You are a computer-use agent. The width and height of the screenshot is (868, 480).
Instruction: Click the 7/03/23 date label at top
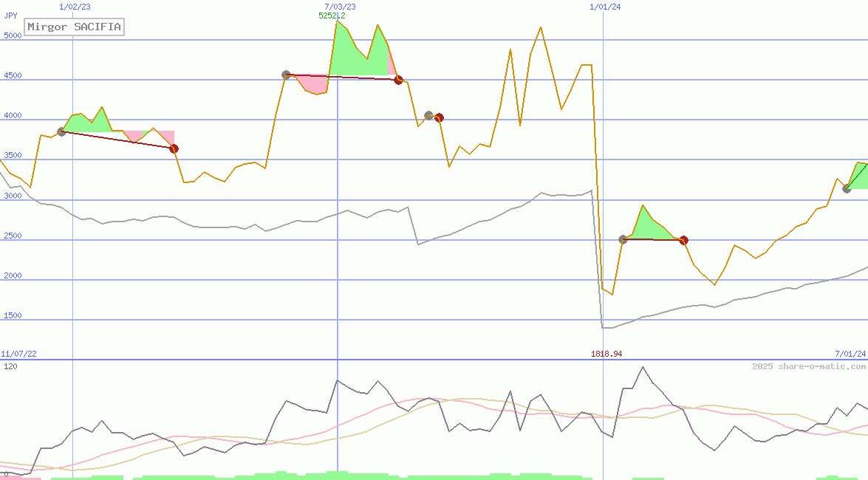coord(340,7)
